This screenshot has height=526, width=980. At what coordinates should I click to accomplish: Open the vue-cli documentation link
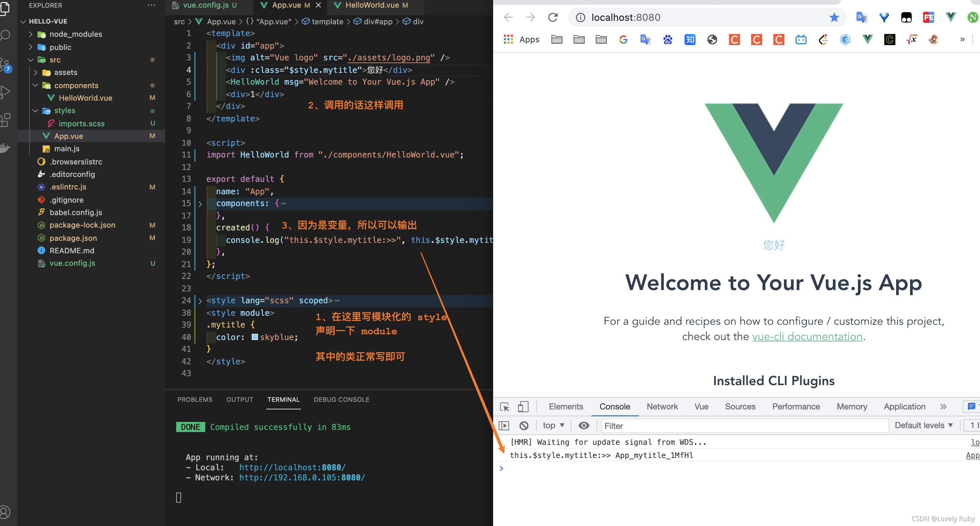[x=807, y=337]
